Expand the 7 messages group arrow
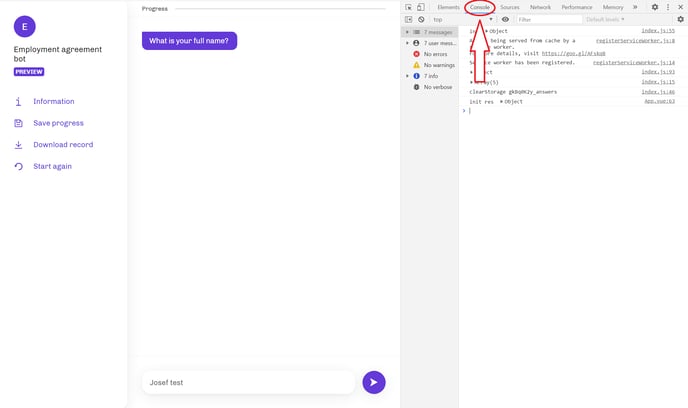 [x=407, y=32]
